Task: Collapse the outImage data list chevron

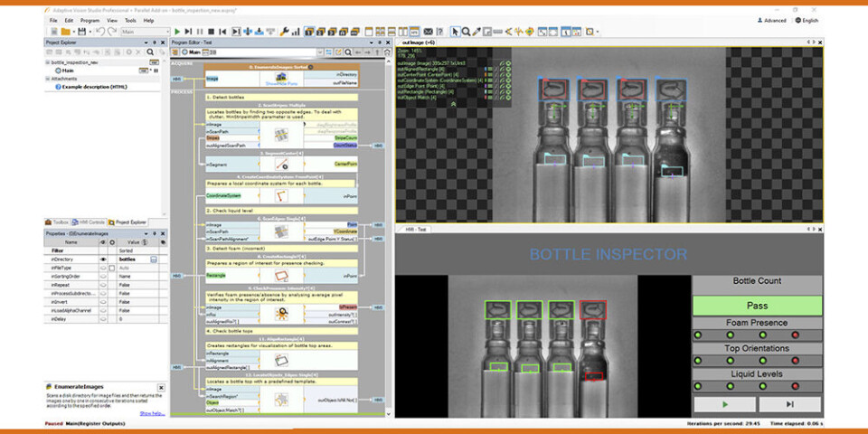Action: pos(453,103)
